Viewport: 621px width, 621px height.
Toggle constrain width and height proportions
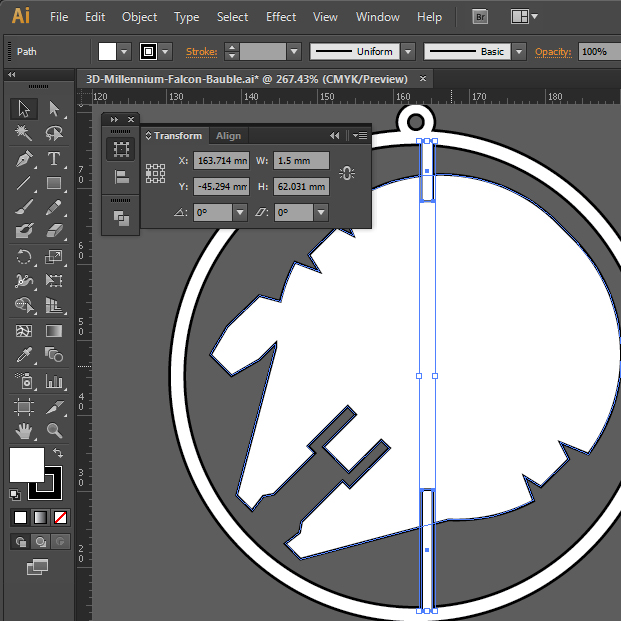347,173
